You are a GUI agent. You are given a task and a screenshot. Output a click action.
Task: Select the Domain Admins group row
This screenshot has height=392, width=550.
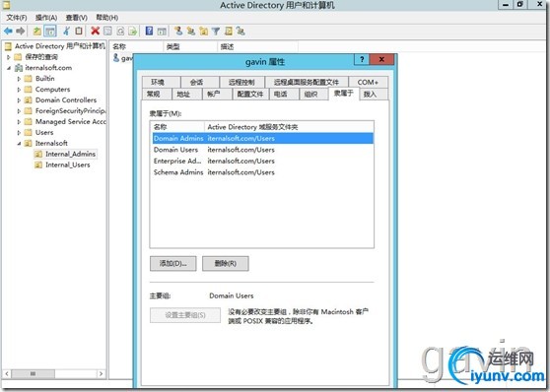tap(263, 138)
